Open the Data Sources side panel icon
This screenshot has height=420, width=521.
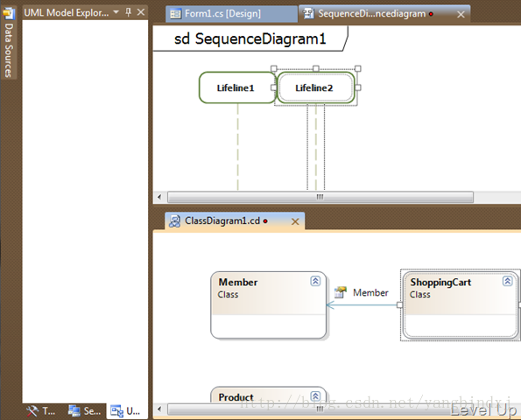tap(8, 13)
